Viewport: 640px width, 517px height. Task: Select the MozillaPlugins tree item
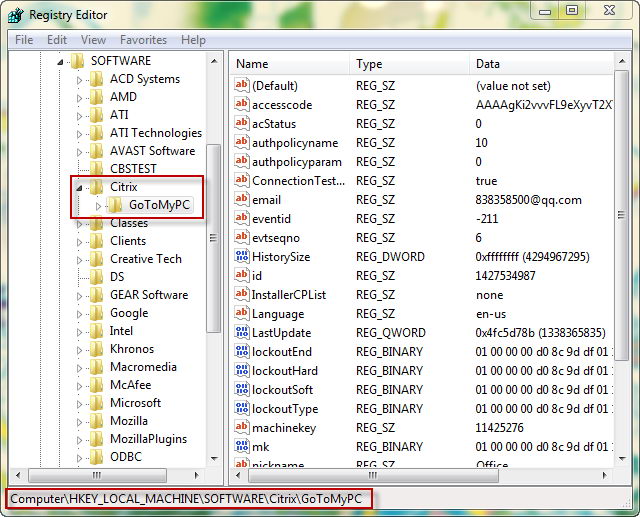[x=149, y=439]
